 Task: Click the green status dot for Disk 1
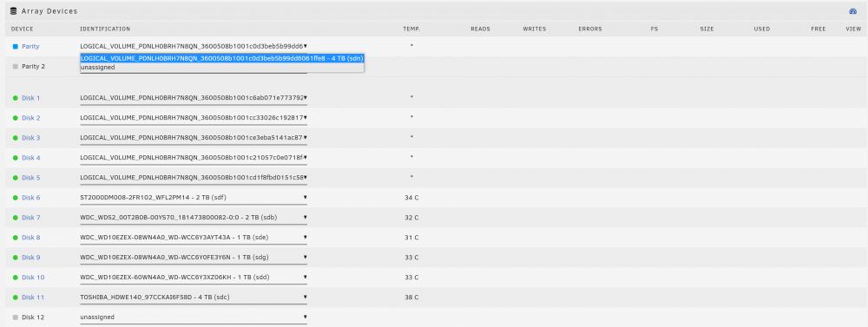16,98
